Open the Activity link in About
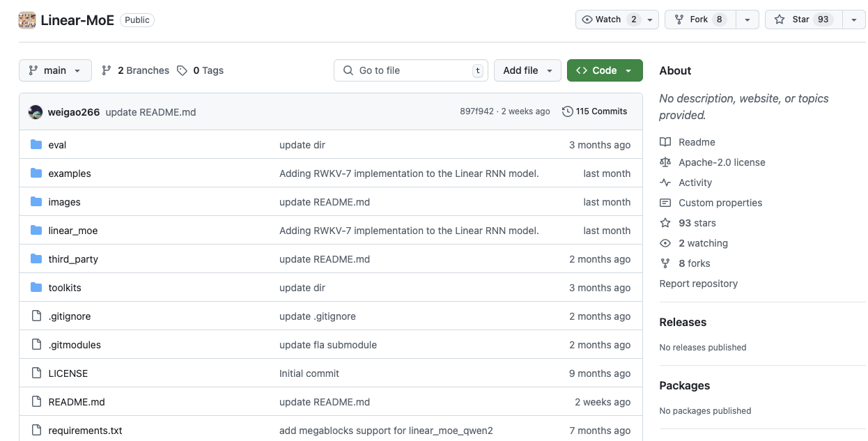868x441 pixels. click(695, 183)
